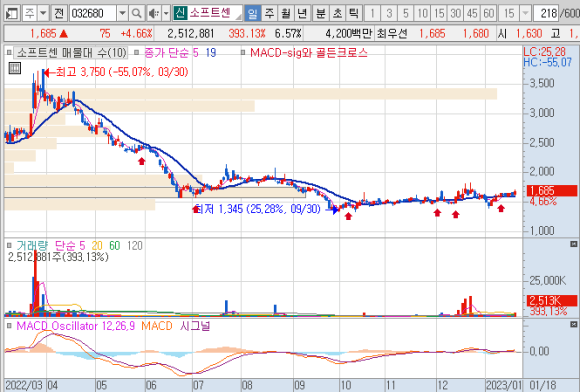Toggle the MACD-sig와 골든크로스 signal marker
The image size is (580, 392).
(243, 53)
